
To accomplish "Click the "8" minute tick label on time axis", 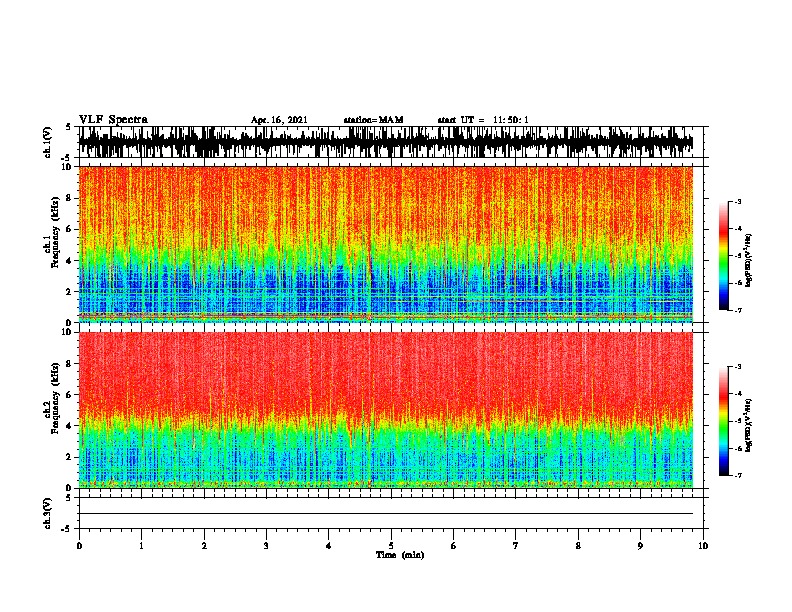I will pos(578,546).
